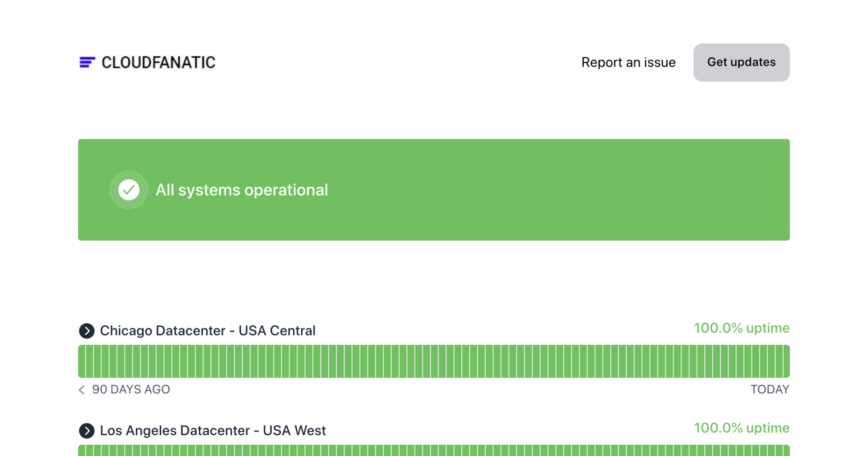Image resolution: width=868 pixels, height=456 pixels.
Task: Click the last (today) bar in Chicago's uptime timeline
Action: pos(786,361)
